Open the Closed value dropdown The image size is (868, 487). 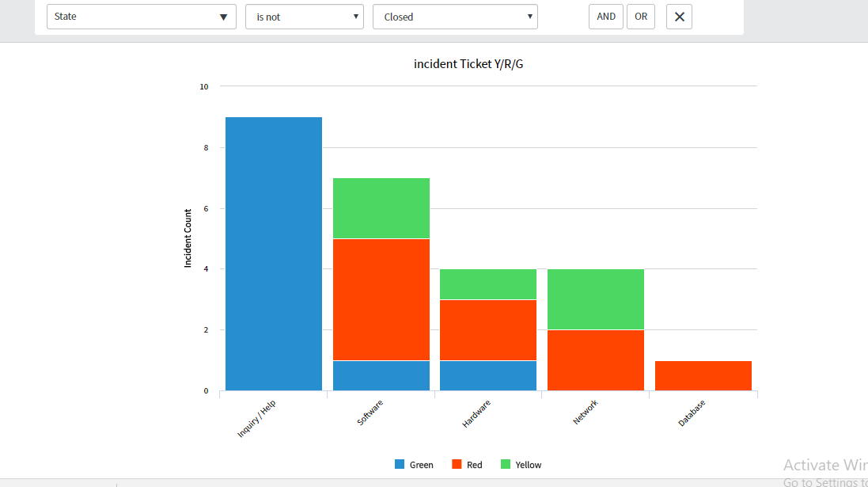(455, 17)
